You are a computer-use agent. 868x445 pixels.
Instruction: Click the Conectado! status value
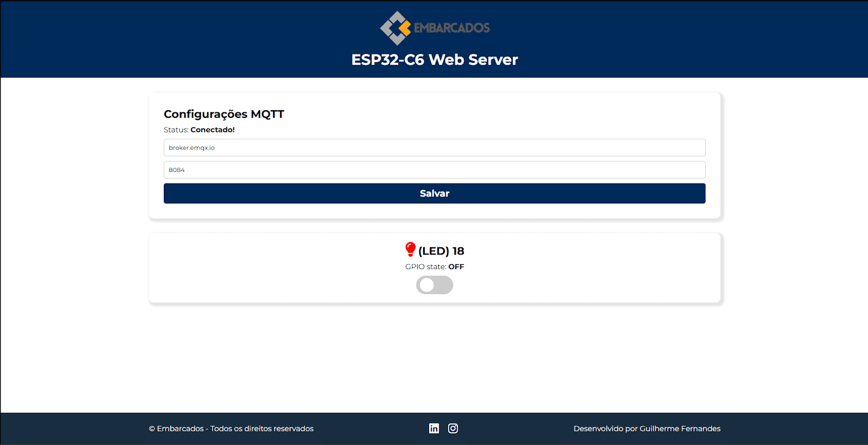pyautogui.click(x=213, y=130)
